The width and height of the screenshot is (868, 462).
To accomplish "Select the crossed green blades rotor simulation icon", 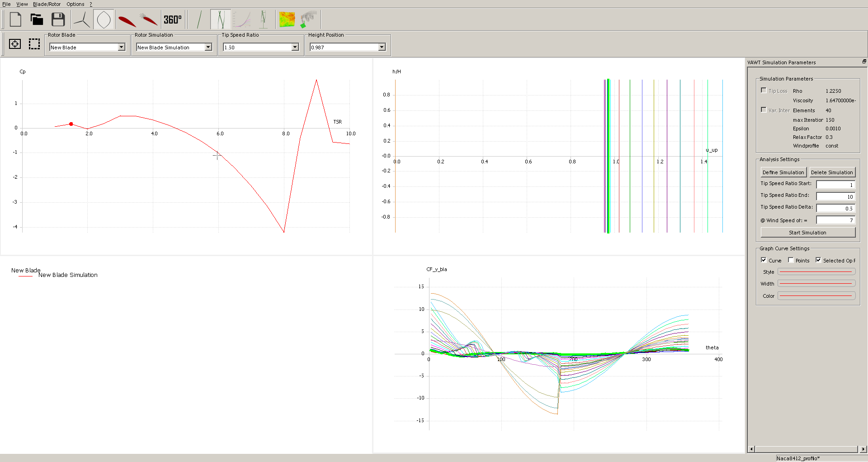I will tap(221, 19).
